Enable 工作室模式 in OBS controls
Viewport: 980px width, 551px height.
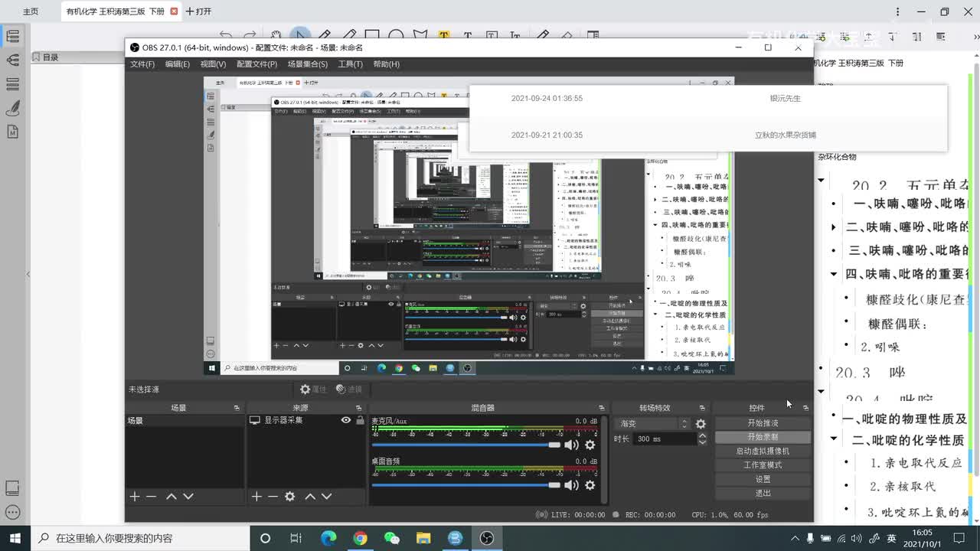(x=763, y=465)
